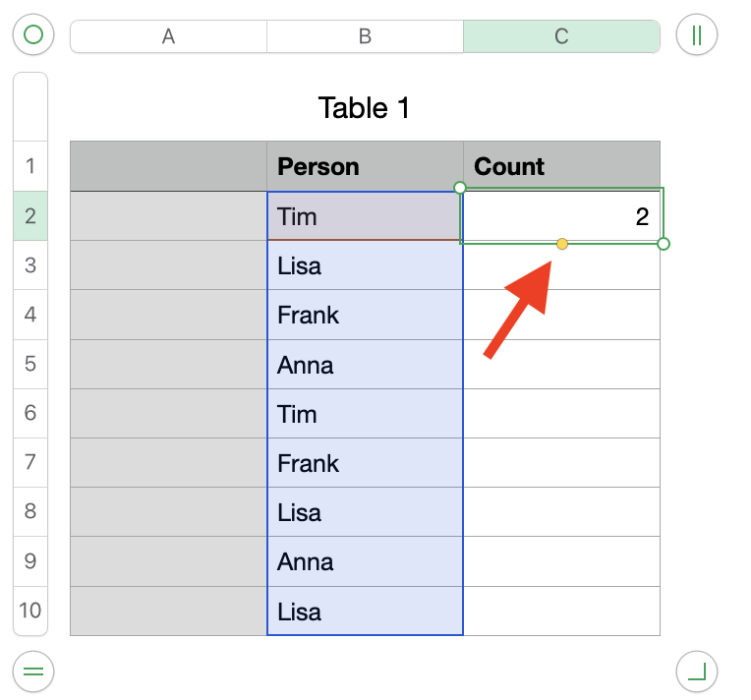The width and height of the screenshot is (751, 700).
Task: Select the Anna cell in row 9
Action: point(365,561)
